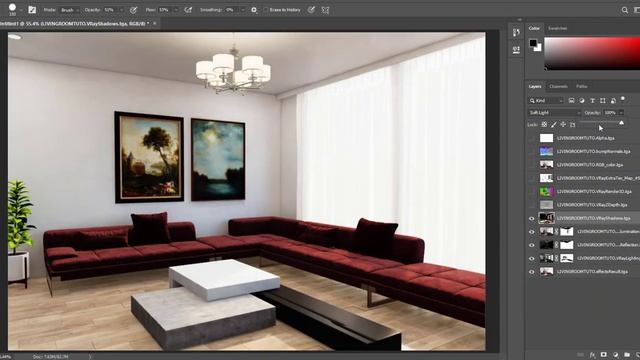Close the document tab
The width and height of the screenshot is (640, 360).
point(155,24)
